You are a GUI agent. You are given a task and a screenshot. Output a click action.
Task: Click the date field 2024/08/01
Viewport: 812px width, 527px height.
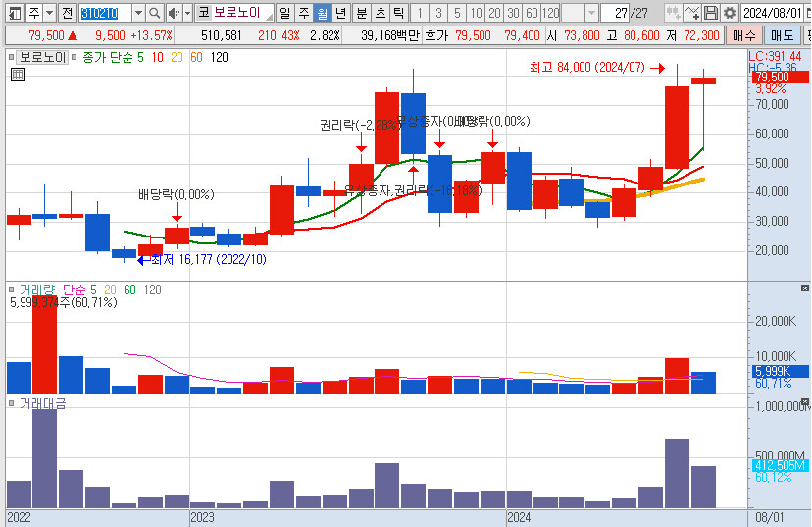tap(772, 13)
